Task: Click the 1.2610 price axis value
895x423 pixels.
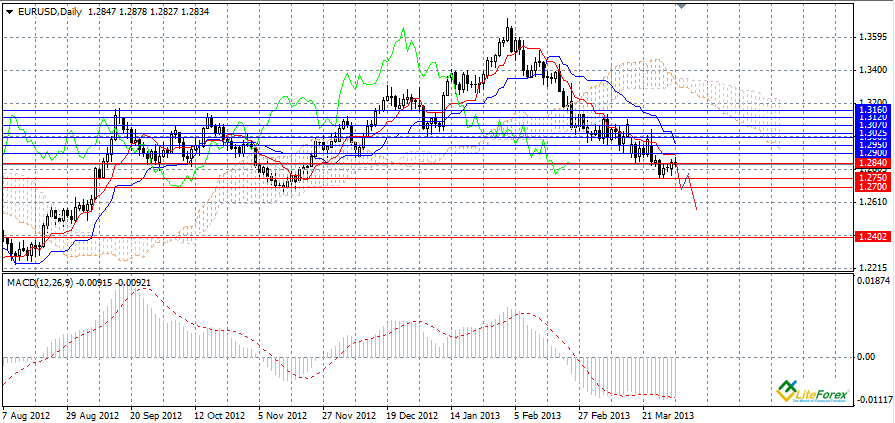Action: tap(873, 203)
